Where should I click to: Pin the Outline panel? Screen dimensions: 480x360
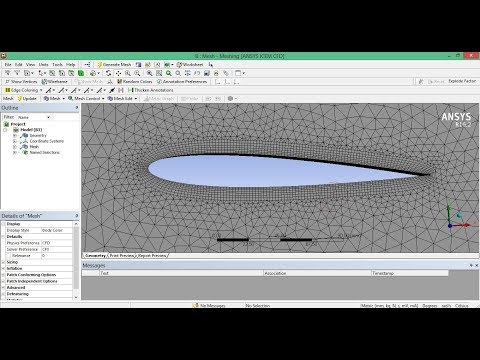click(x=77, y=108)
